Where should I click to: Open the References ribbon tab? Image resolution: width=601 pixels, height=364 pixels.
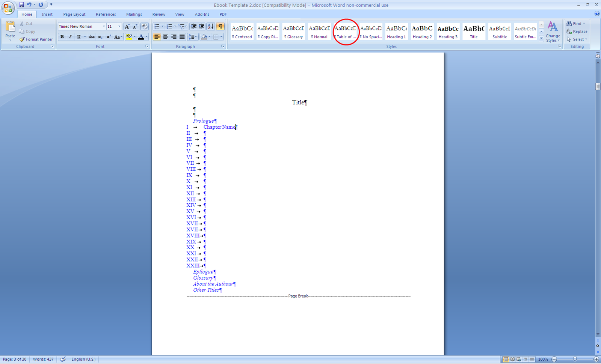point(106,14)
